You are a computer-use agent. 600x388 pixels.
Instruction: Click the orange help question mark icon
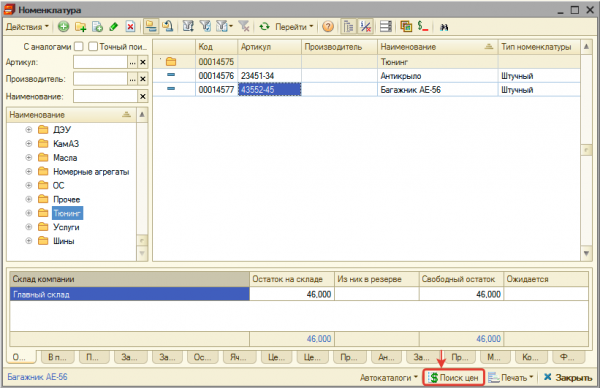[x=328, y=27]
